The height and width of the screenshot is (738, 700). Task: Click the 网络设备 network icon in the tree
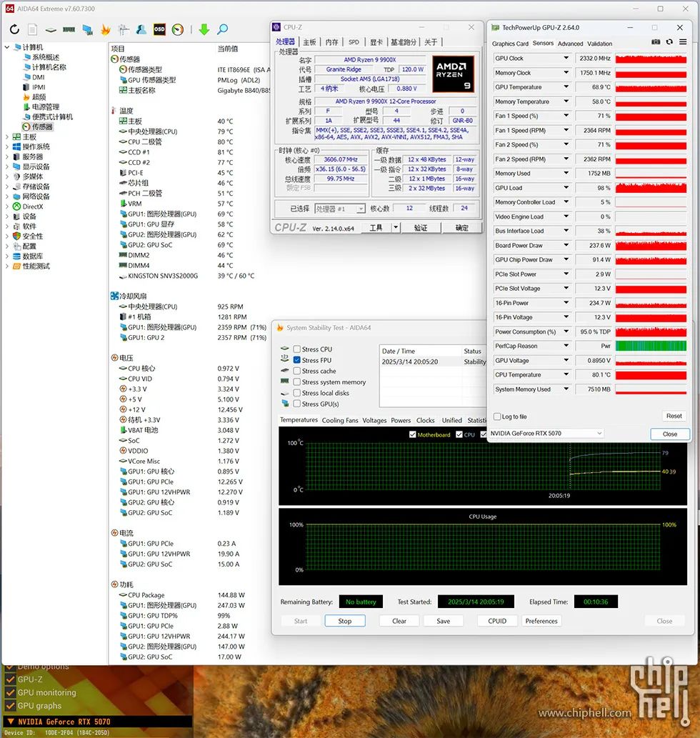click(x=17, y=196)
